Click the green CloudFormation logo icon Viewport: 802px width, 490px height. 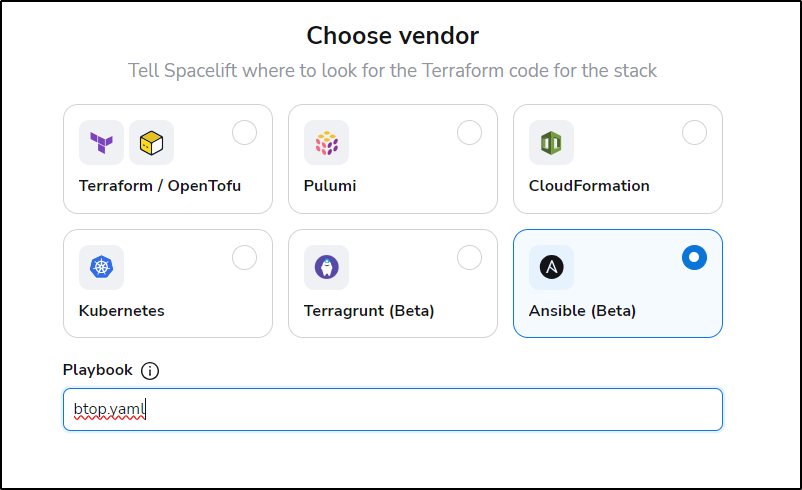pyautogui.click(x=551, y=143)
